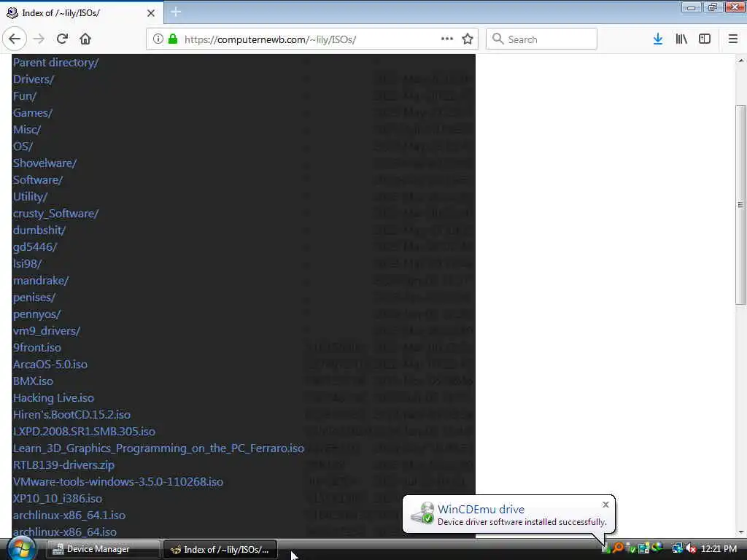
Task: Open the OS/ folder link
Action: pos(23,146)
